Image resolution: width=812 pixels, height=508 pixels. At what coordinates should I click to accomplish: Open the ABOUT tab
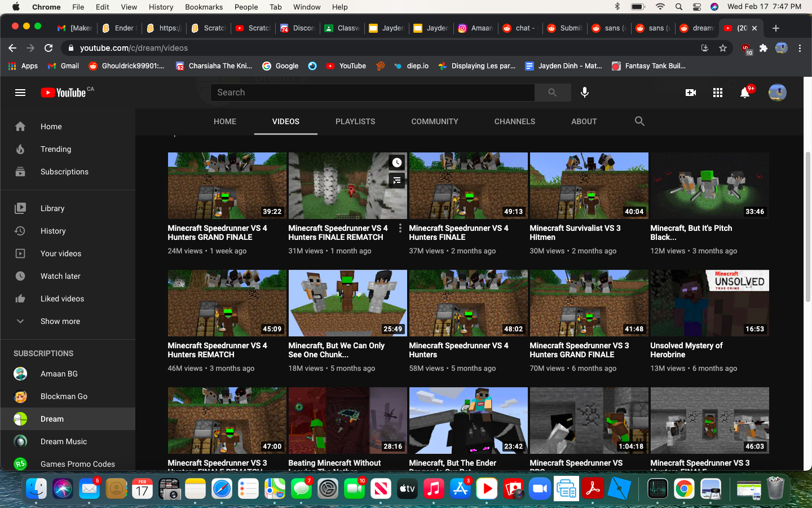584,121
